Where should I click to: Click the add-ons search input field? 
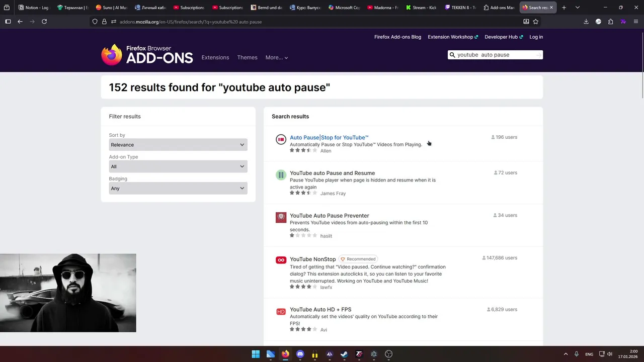coord(494,55)
